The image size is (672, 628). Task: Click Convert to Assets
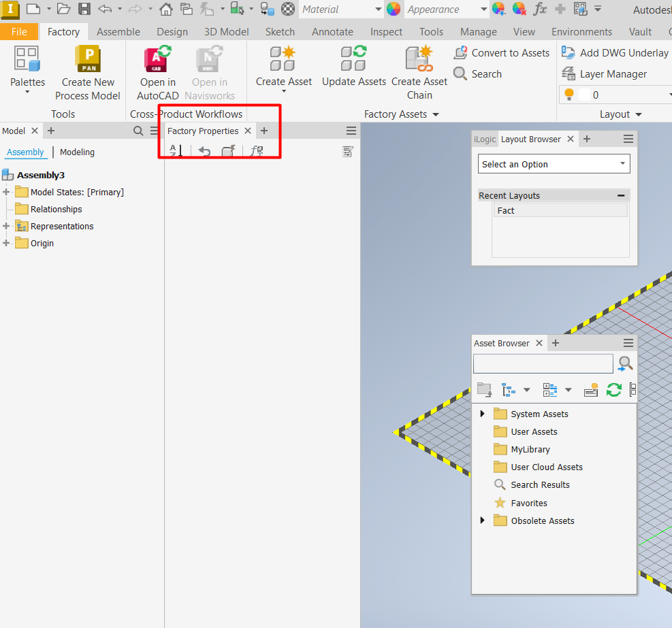[x=502, y=52]
